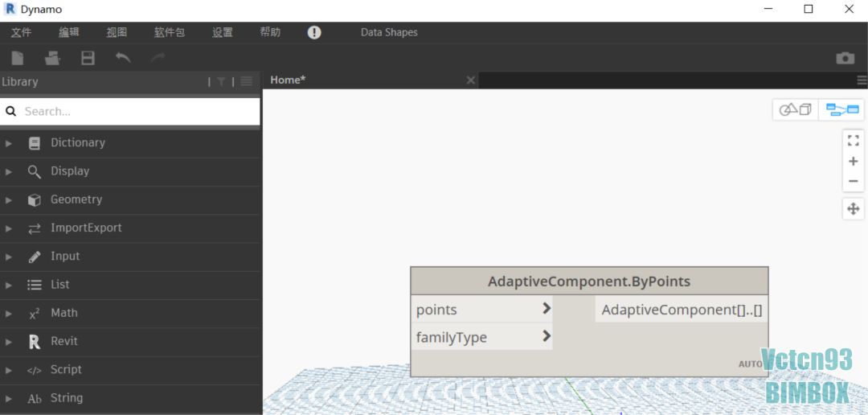Expand the Dictionary library category
This screenshot has width=868, height=415.
pos(77,142)
